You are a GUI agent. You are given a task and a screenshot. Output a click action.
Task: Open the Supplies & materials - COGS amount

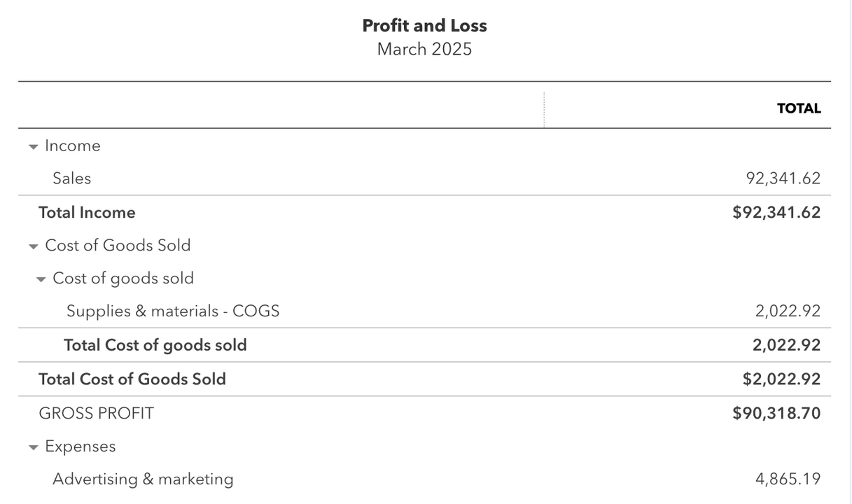pos(788,311)
